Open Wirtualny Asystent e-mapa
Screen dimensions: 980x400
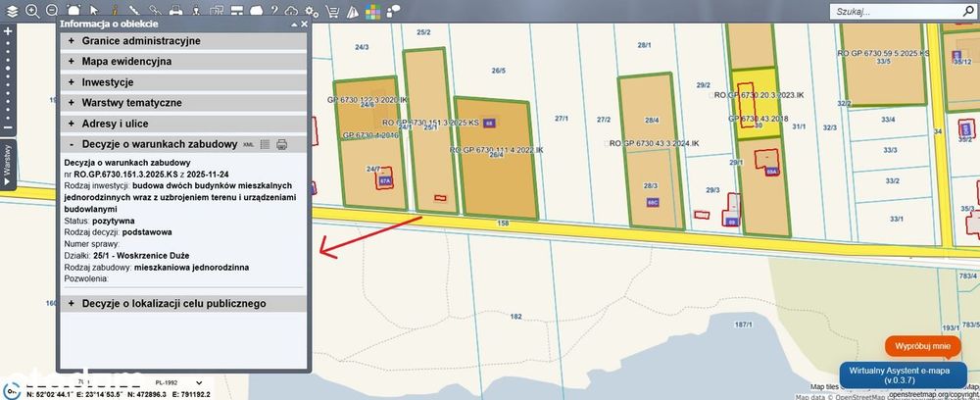tap(904, 375)
